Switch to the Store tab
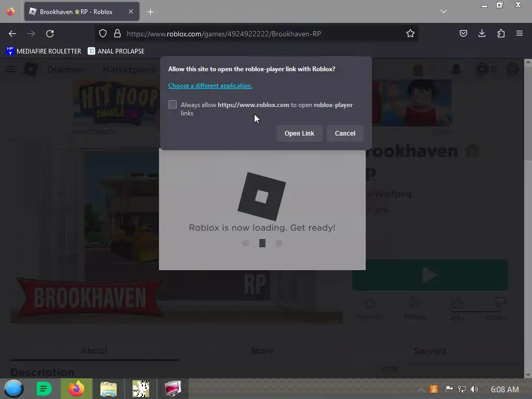The image size is (532, 399). [262, 351]
